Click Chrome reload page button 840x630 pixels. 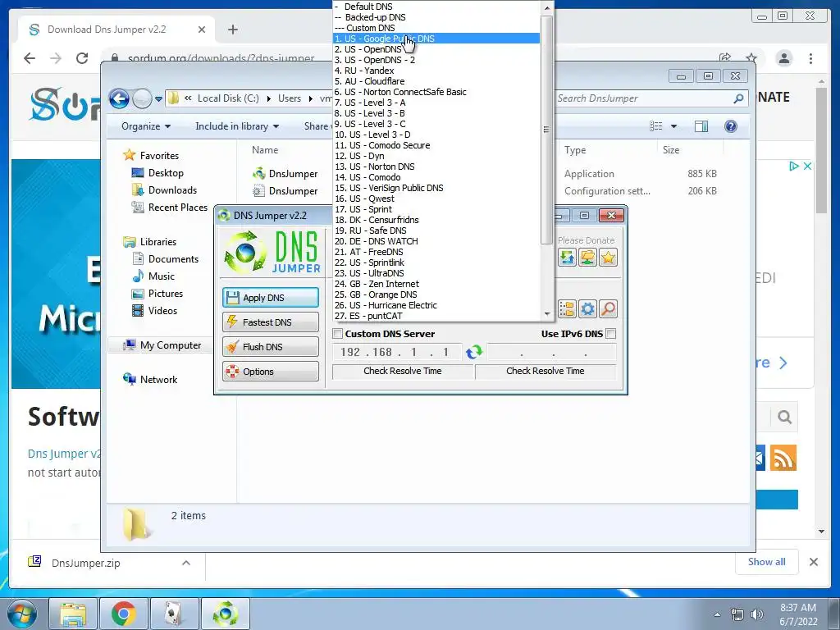pos(82,58)
